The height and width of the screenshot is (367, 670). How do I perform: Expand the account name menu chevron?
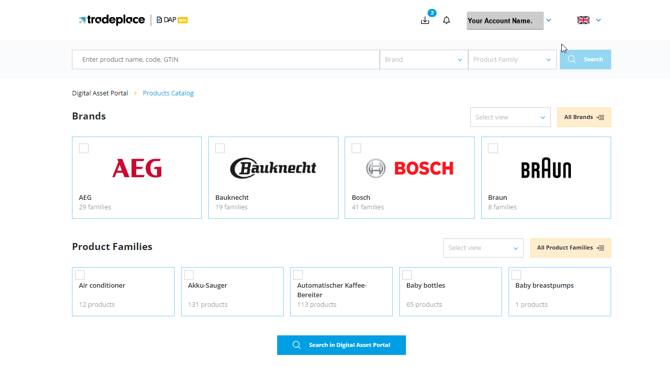[549, 20]
